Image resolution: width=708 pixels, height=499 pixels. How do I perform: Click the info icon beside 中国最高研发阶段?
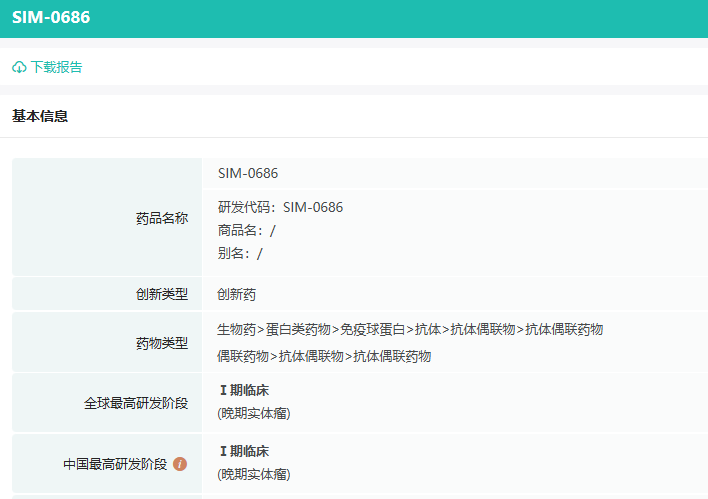tap(180, 464)
